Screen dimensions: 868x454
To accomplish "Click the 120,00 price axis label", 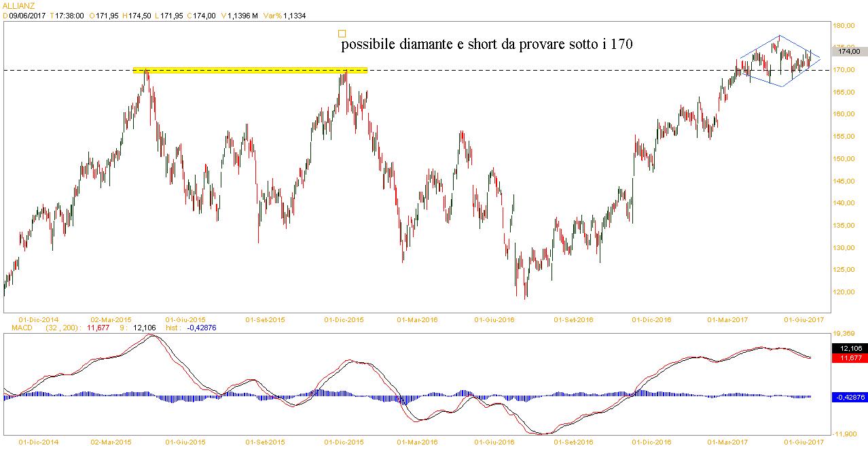I will click(x=844, y=292).
